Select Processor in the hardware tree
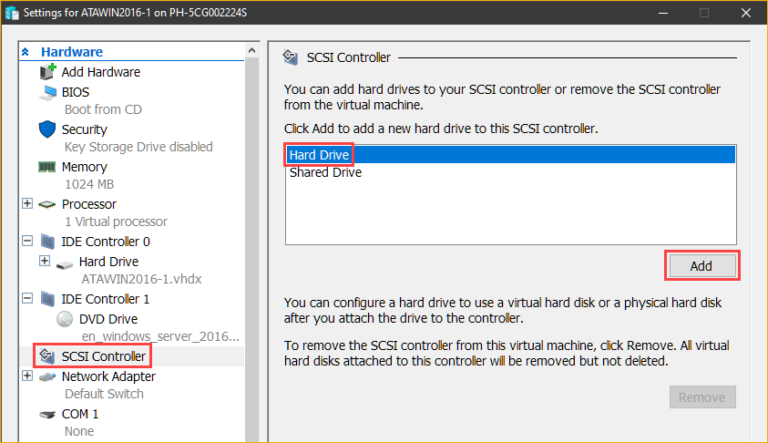This screenshot has width=768, height=443. click(89, 204)
